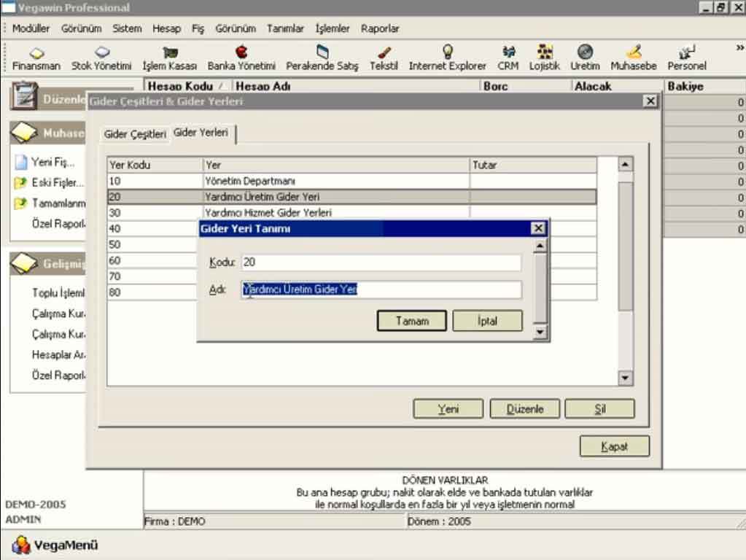Click the up arrow in Gider Yeri Tanımı scrollbar
The width and height of the screenshot is (746, 560).
540,246
